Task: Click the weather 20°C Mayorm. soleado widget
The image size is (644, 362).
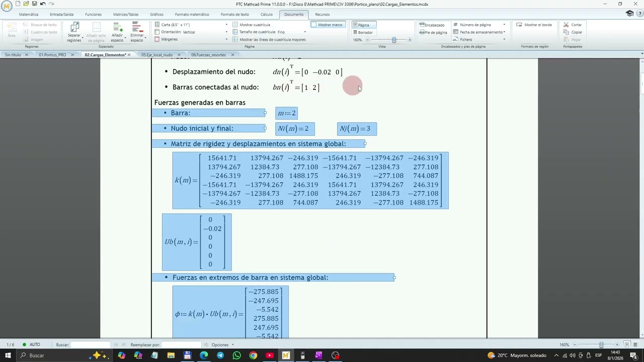Action: tap(517, 355)
